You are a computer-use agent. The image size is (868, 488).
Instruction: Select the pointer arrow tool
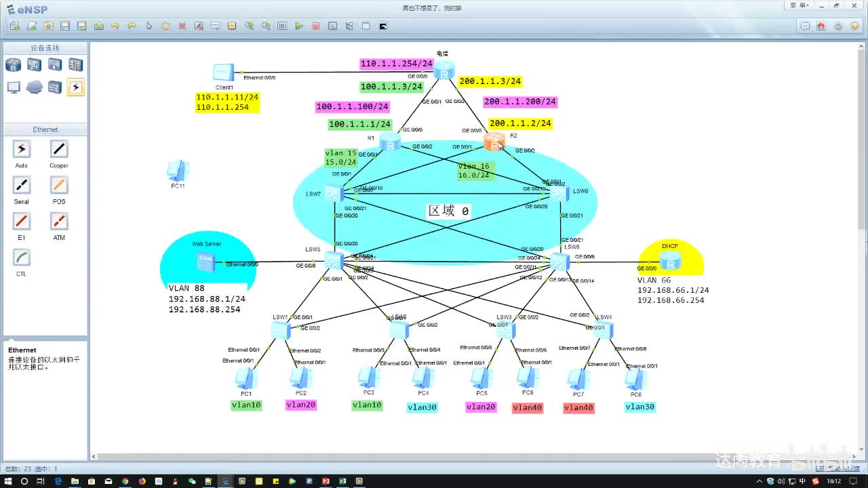(149, 26)
